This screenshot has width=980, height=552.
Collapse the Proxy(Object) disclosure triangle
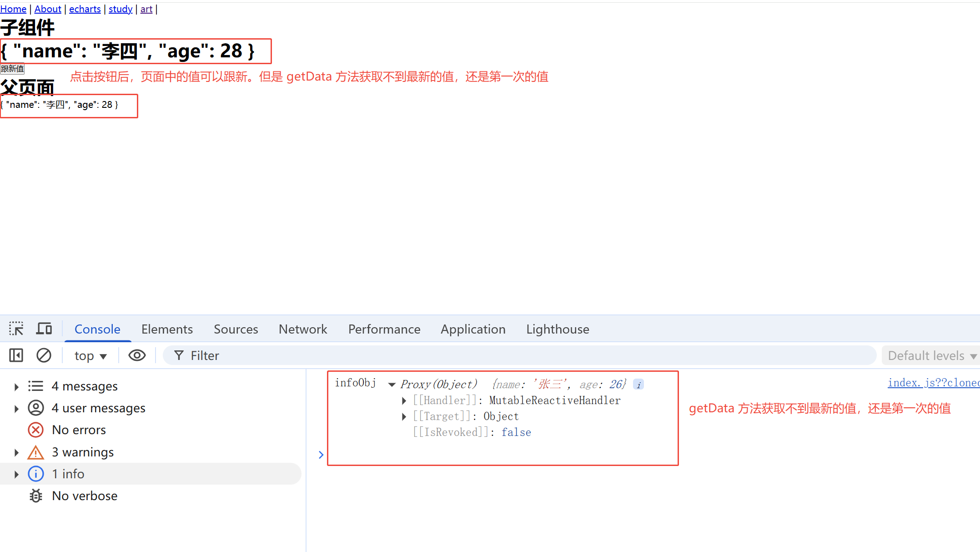click(392, 385)
